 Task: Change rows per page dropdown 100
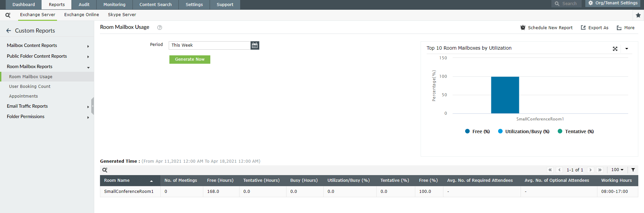[x=617, y=170]
